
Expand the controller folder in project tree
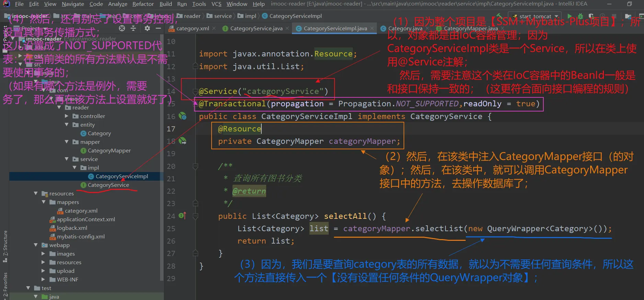click(x=67, y=116)
